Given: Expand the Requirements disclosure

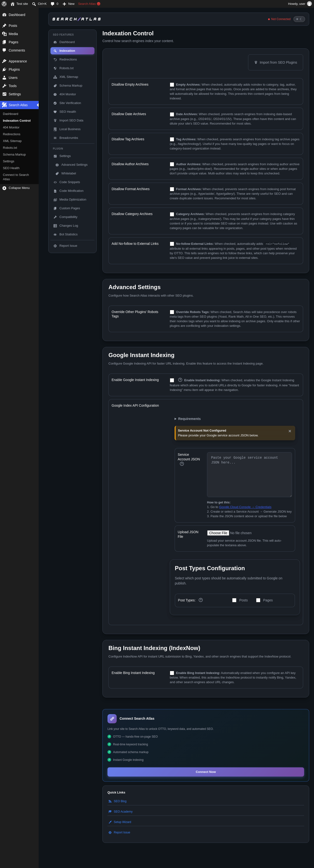Looking at the screenshot, I should [187, 419].
